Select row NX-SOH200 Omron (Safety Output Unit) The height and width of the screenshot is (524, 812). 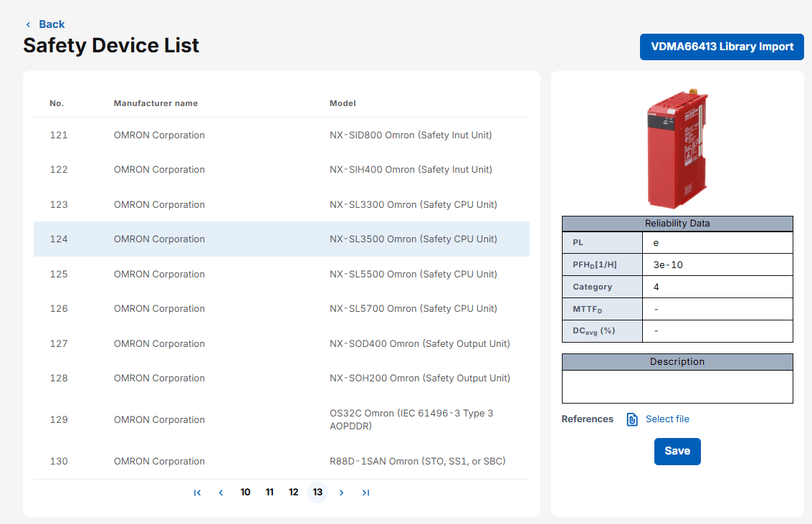(282, 378)
